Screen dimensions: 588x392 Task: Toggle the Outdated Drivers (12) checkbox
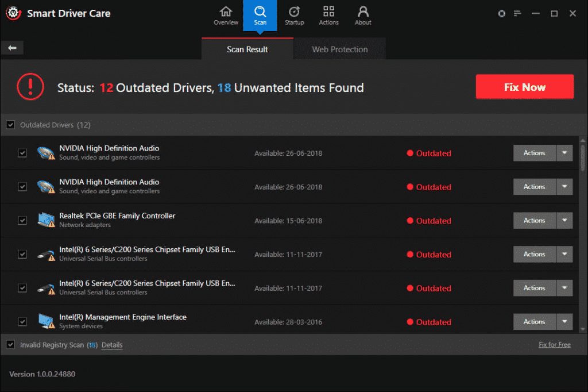pos(10,125)
